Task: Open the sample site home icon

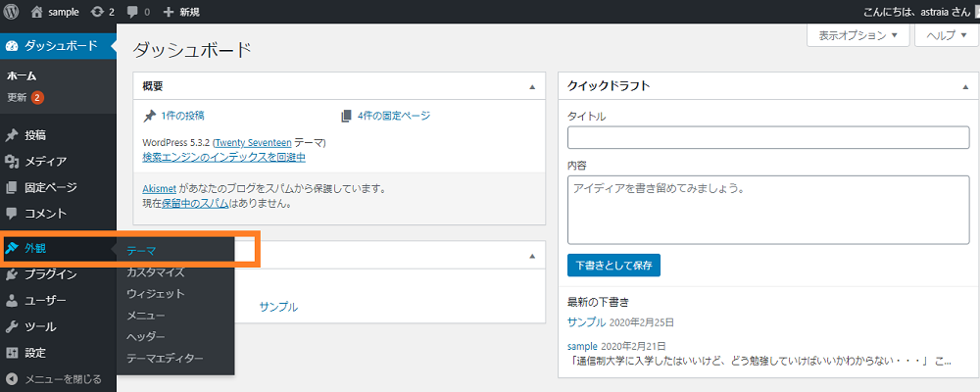Action: [37, 12]
